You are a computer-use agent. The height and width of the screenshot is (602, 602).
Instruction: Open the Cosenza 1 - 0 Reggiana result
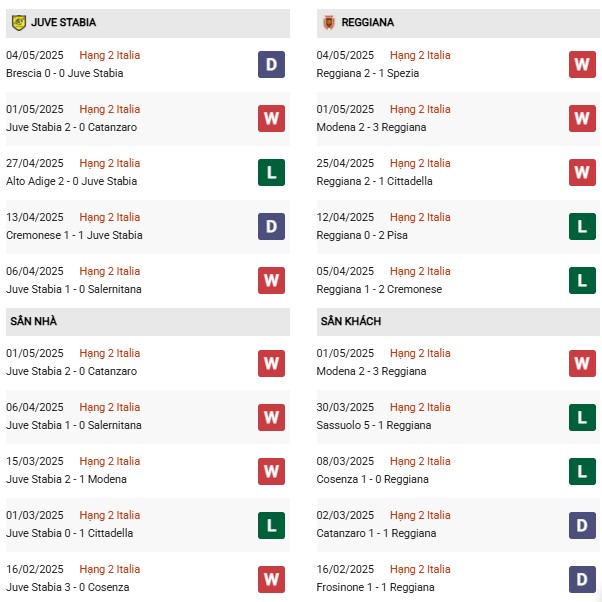pos(372,479)
